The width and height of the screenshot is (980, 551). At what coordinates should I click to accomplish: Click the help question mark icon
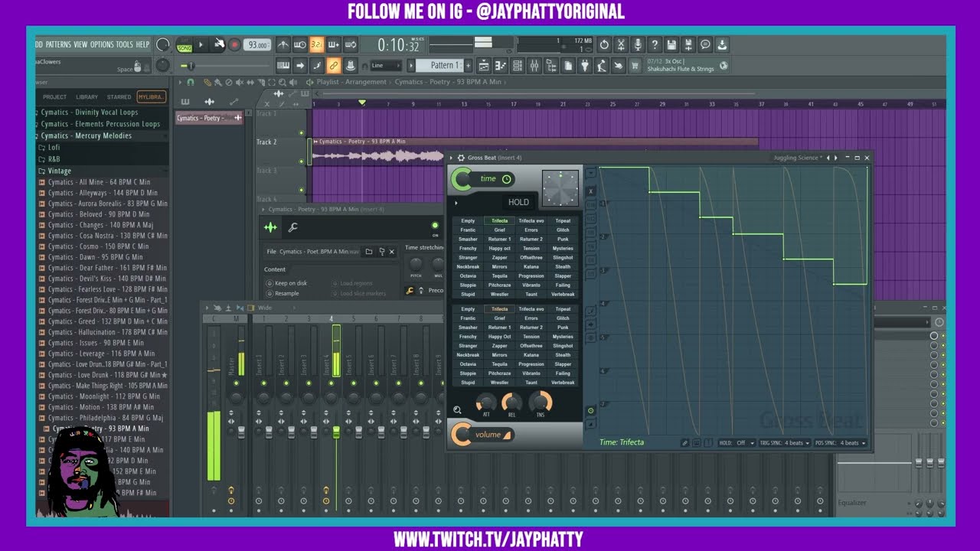pyautogui.click(x=655, y=45)
